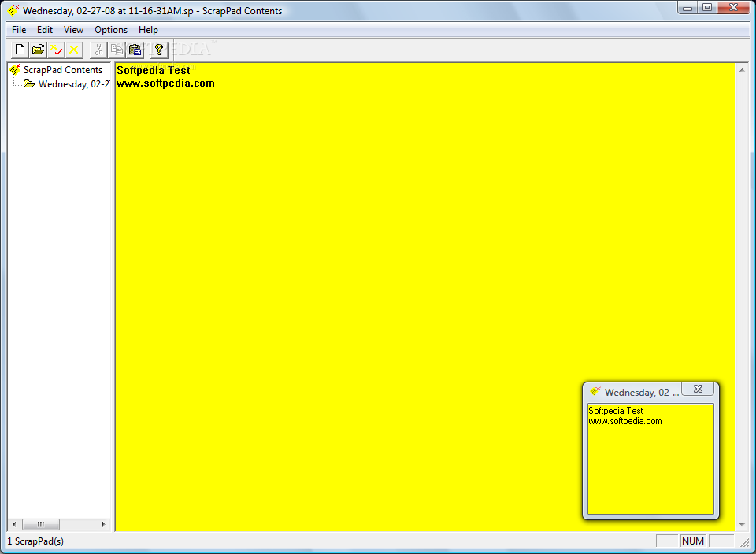Click the window resize grip in status bar
This screenshot has height=554, width=756.
click(746, 542)
